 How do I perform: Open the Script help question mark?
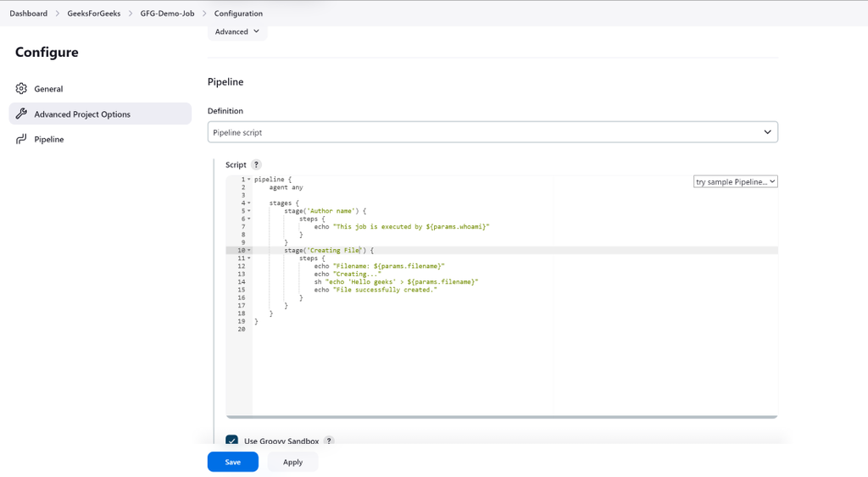(256, 165)
